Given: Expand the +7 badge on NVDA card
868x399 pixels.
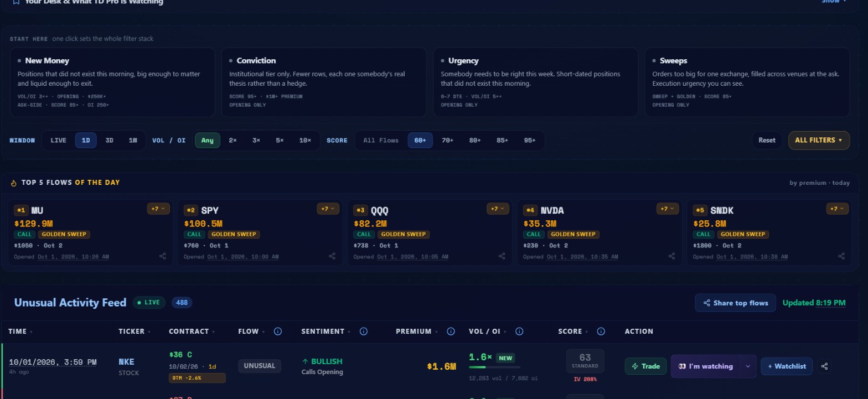Looking at the screenshot, I should (668, 209).
